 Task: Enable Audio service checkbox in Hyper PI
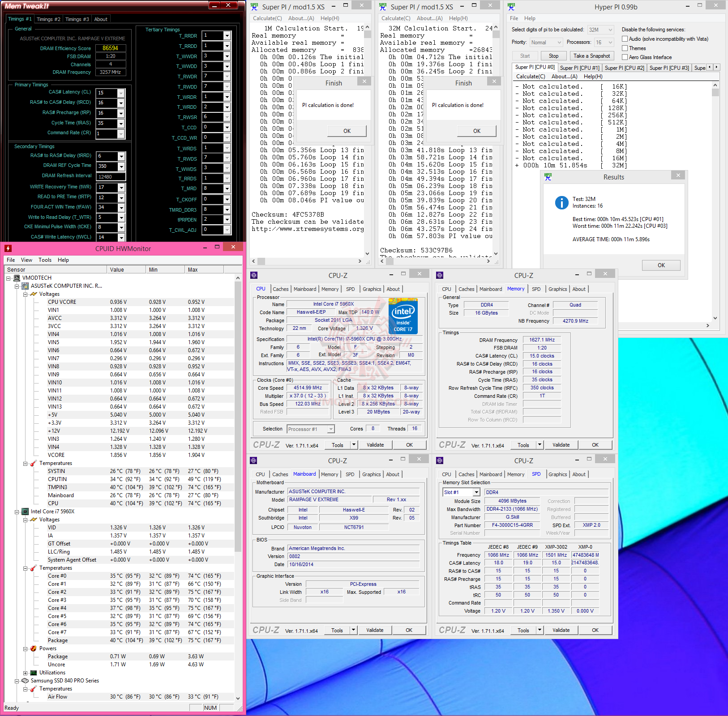[x=625, y=39]
